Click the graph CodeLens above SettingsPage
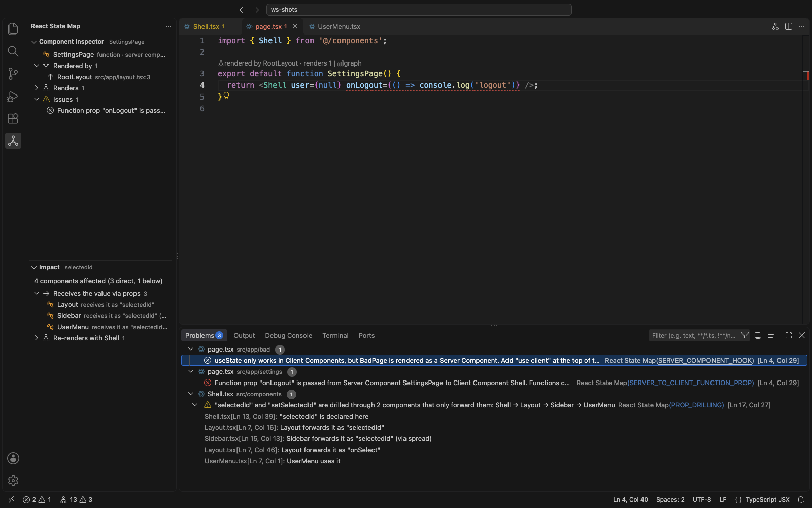The height and width of the screenshot is (508, 812). [350, 63]
